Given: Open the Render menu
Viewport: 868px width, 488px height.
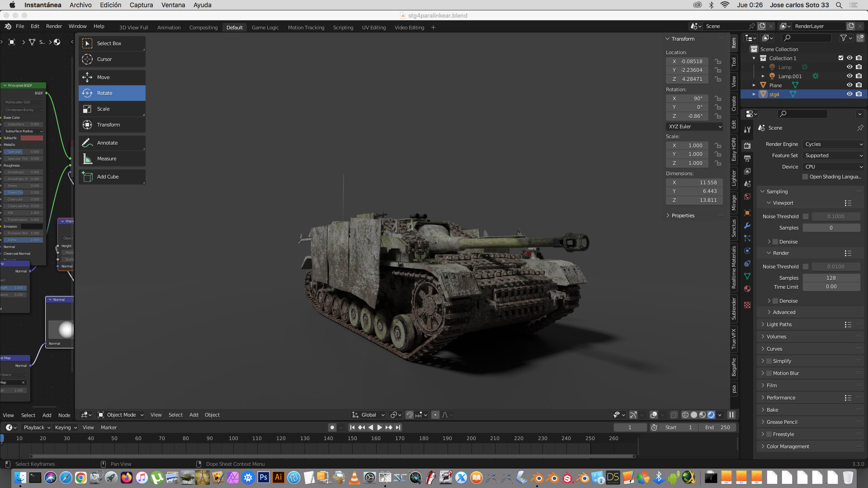Looking at the screenshot, I should (x=54, y=26).
